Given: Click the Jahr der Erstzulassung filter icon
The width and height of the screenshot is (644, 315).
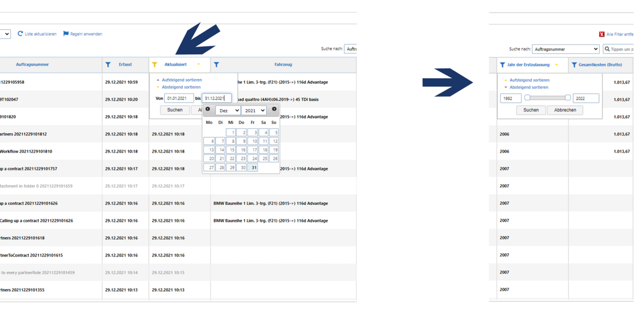Looking at the screenshot, I should click(x=502, y=65).
